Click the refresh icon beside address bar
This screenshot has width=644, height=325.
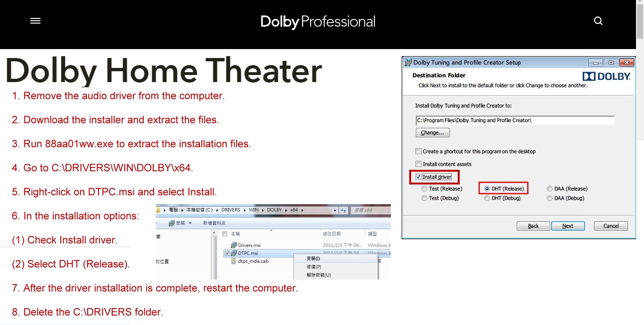(x=344, y=210)
